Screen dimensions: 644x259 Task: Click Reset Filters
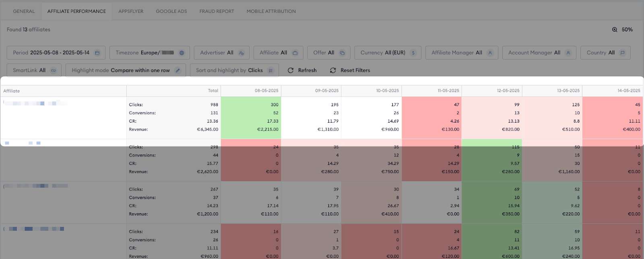(x=350, y=70)
